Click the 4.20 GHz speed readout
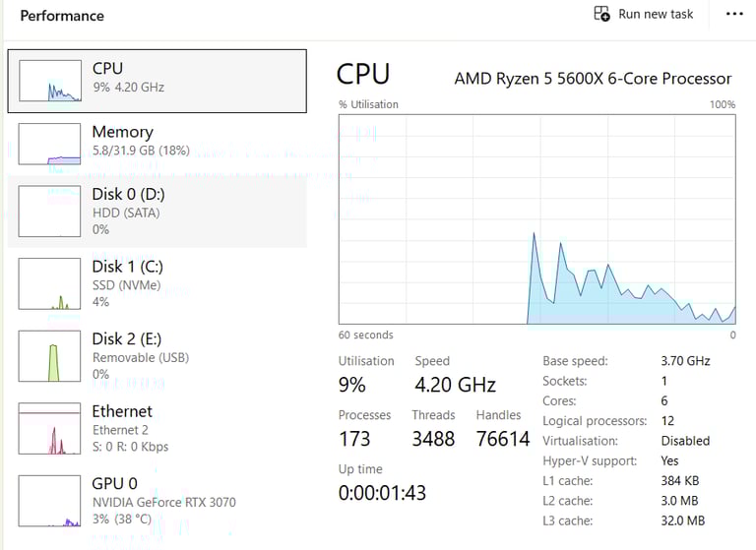 455,385
